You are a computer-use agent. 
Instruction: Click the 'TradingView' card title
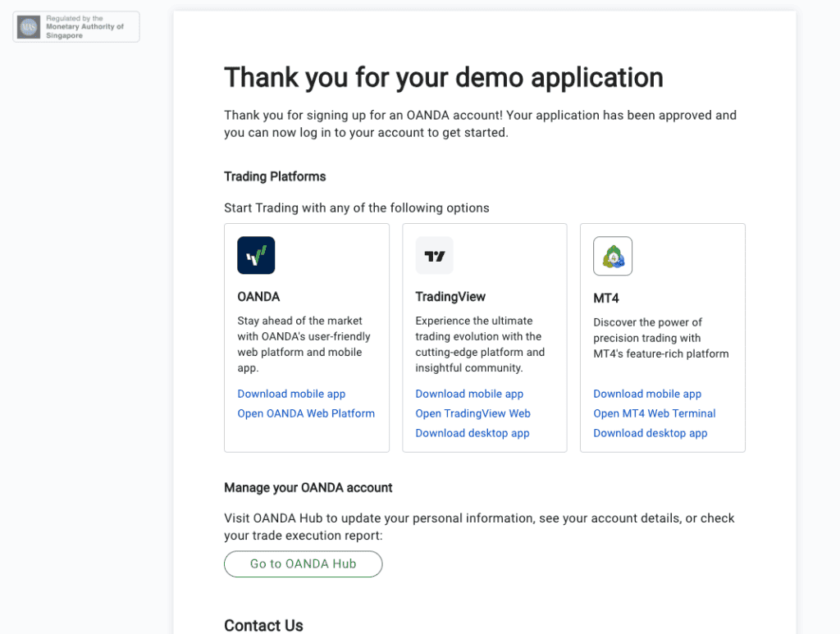(450, 297)
